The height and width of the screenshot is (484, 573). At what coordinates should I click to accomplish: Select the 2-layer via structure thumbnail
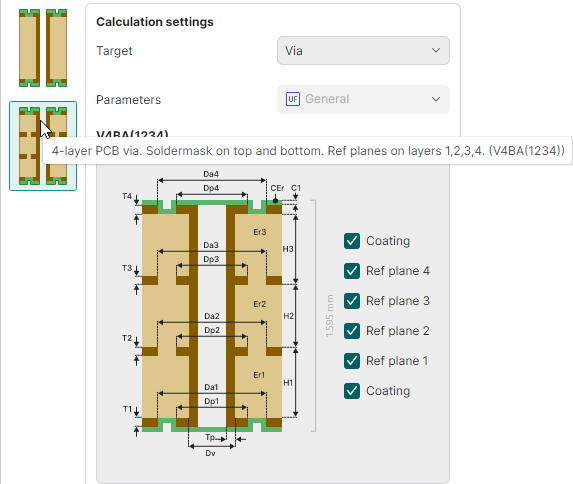(43, 48)
